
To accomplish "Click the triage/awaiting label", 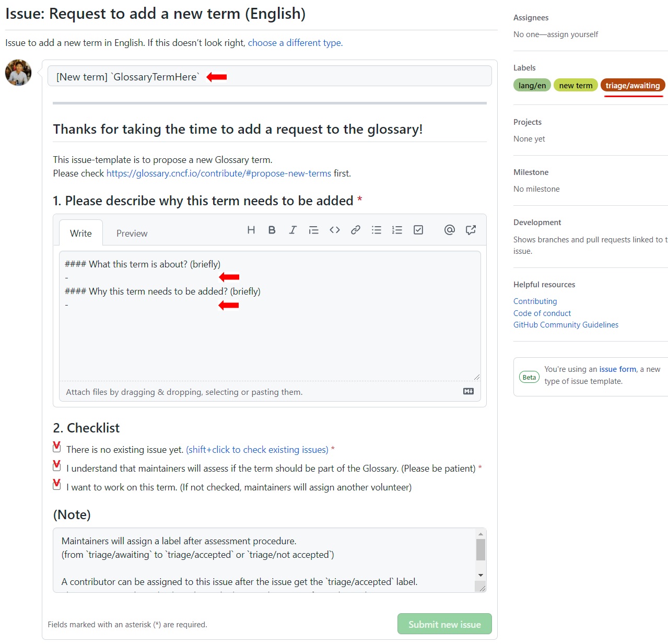I will click(x=632, y=86).
